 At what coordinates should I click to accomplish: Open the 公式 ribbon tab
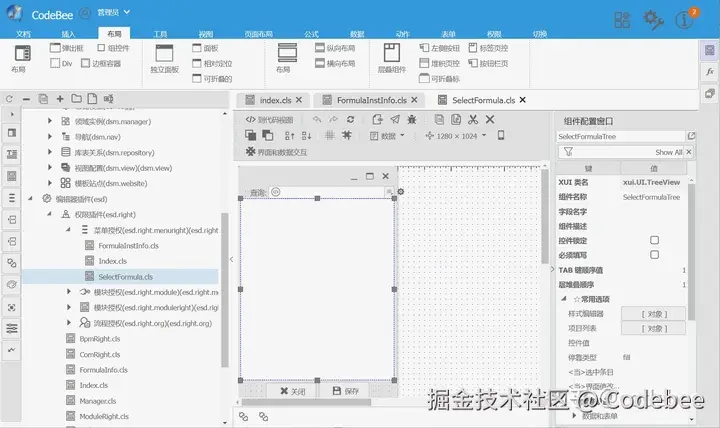pos(311,34)
